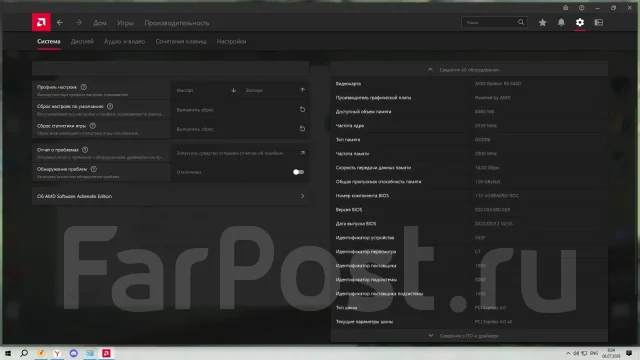This screenshot has height=360, width=640.
Task: Click the launch arrow icon for bug report tool
Action: click(302, 153)
